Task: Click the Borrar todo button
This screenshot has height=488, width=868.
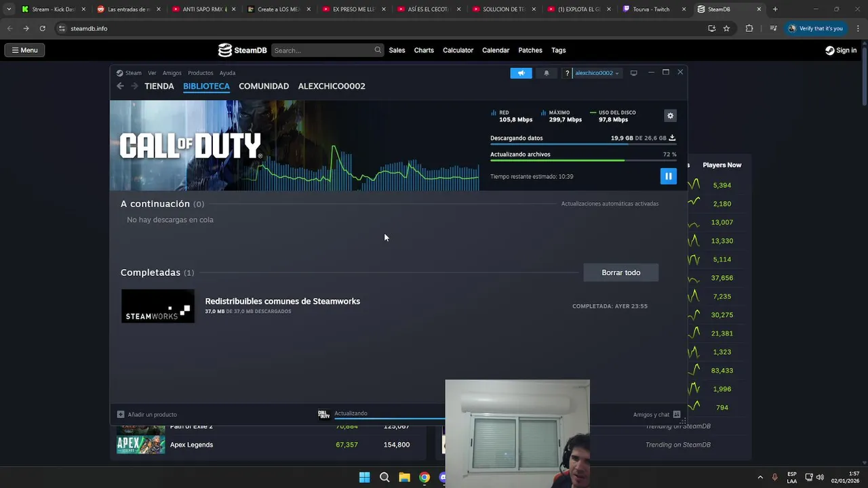Action: point(621,272)
